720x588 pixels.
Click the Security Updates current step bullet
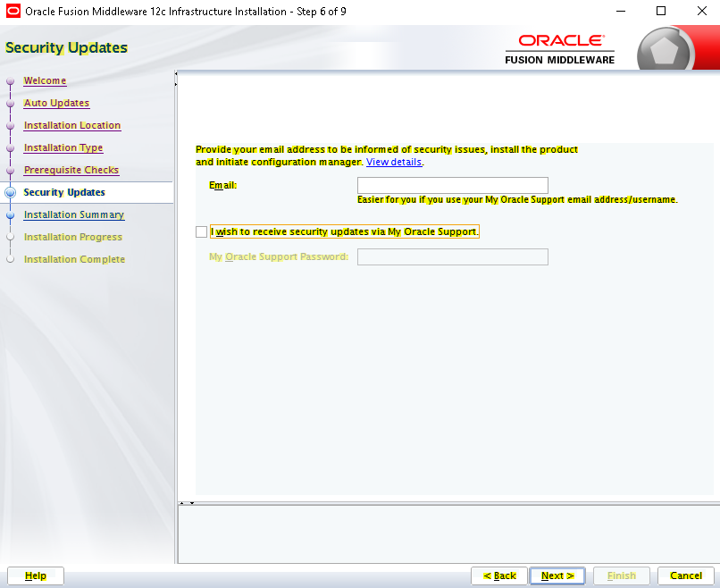coord(10,192)
